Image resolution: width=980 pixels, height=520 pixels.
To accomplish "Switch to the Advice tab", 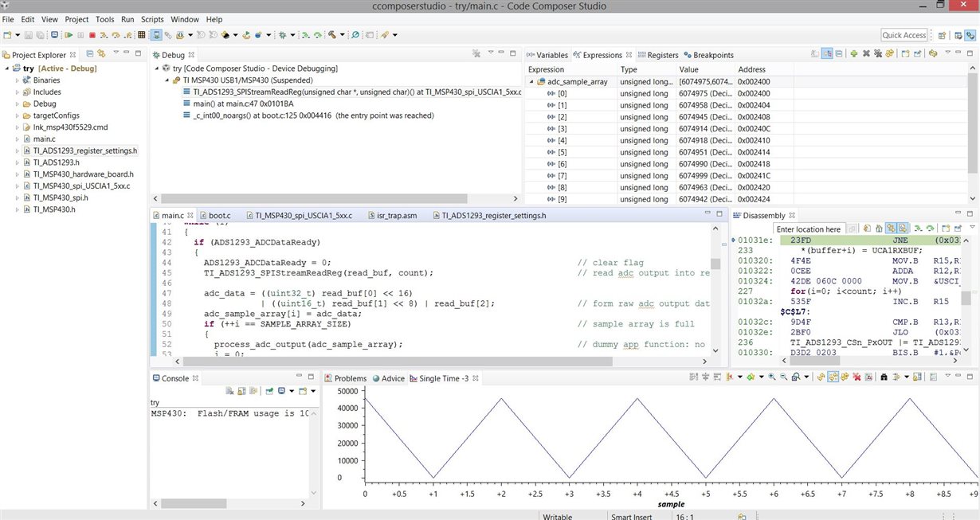I will point(387,378).
